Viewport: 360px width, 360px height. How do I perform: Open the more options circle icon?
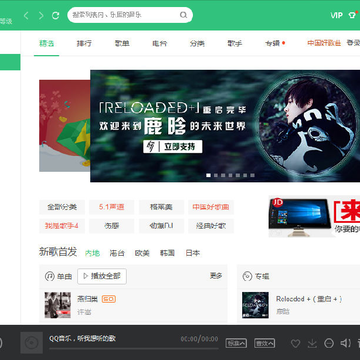tap(329, 343)
